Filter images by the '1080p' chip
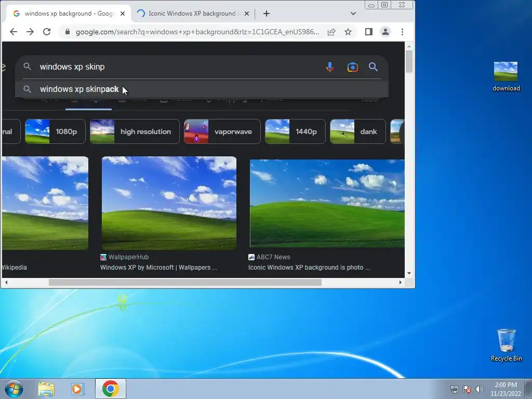Image resolution: width=532 pixels, height=399 pixels. [55, 131]
